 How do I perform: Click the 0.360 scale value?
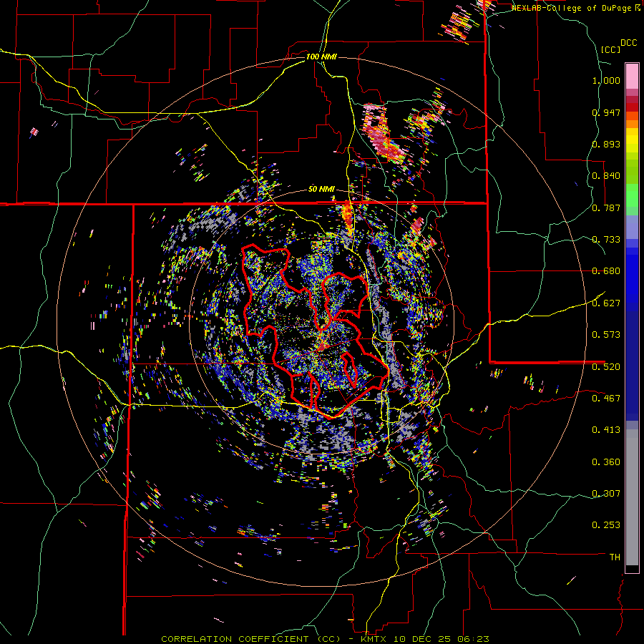(x=606, y=462)
